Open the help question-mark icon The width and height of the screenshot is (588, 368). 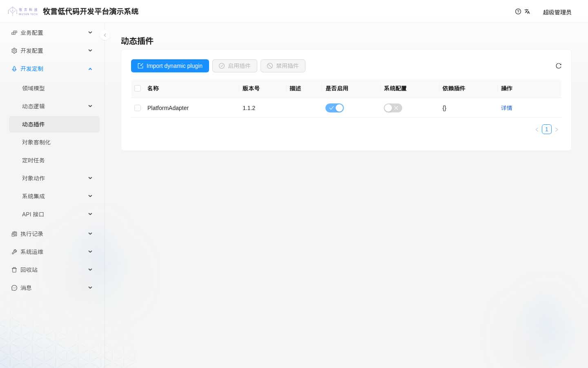(518, 11)
